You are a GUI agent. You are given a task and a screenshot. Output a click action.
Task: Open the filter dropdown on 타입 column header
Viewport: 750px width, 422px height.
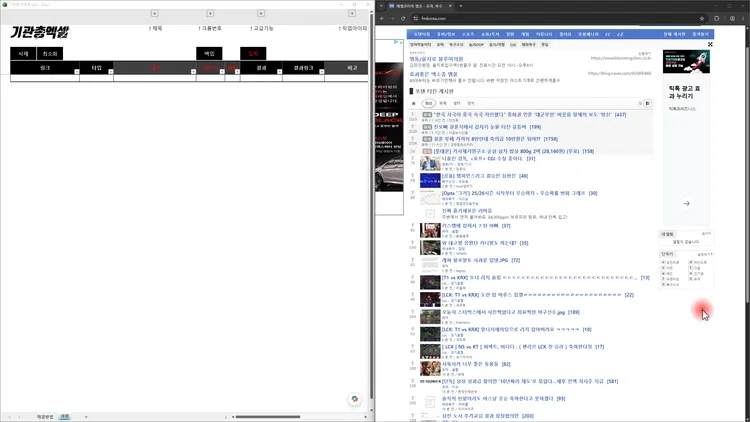(110, 72)
